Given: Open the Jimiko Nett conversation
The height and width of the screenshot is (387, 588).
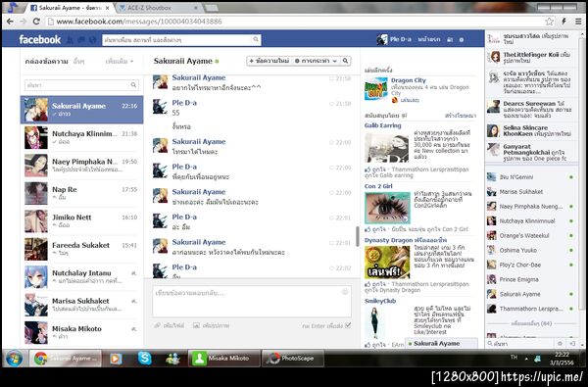Looking at the screenshot, I should (81, 220).
